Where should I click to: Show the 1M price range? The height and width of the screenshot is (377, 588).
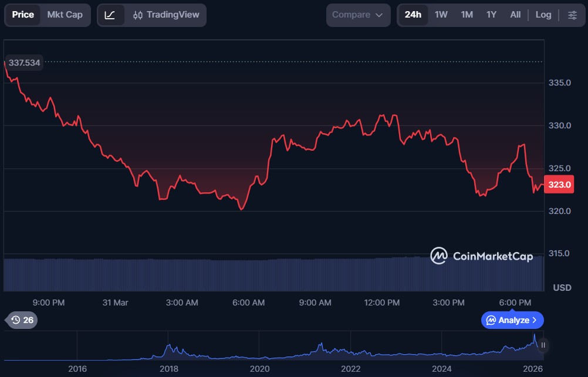pyautogui.click(x=467, y=15)
